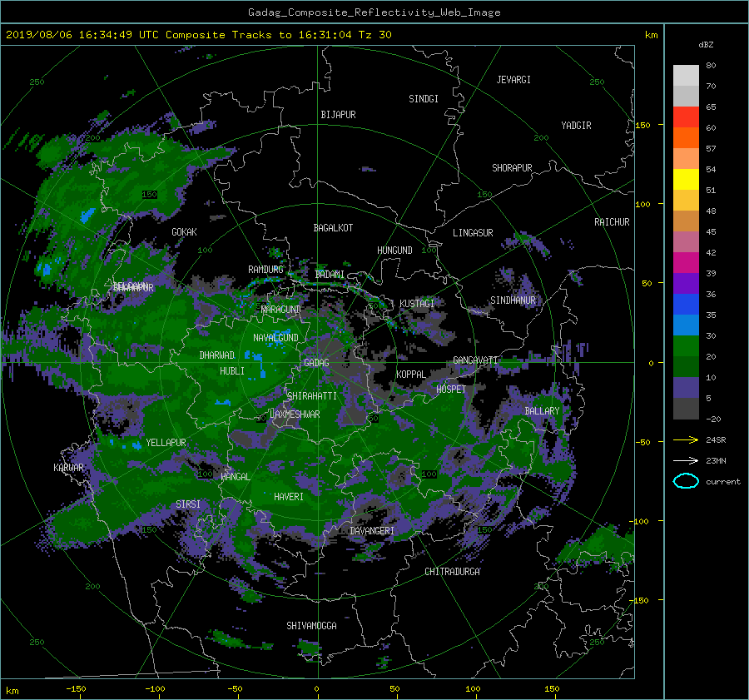This screenshot has width=749, height=700.
Task: Click the DAVANGERI city label
Action: pos(372,531)
